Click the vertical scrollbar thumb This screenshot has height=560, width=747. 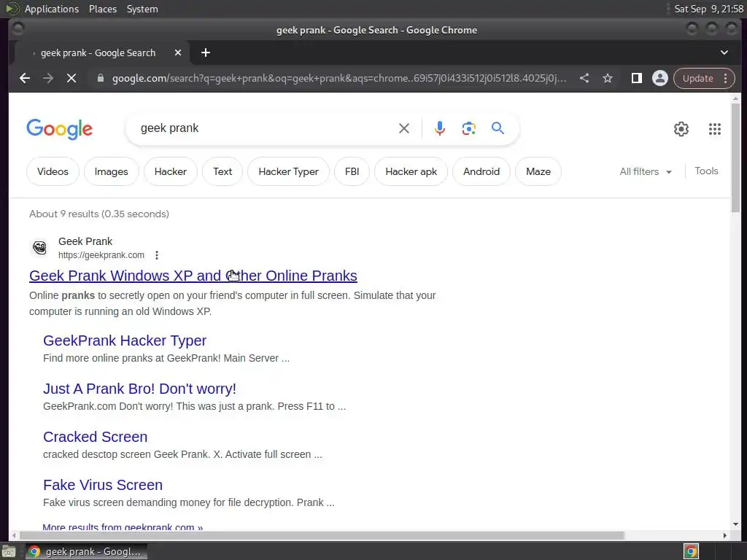(735, 157)
